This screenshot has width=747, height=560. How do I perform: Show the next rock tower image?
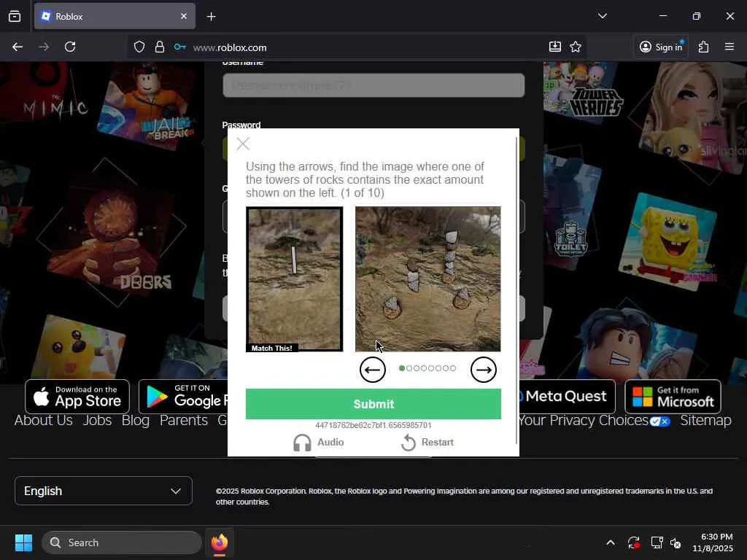click(484, 370)
